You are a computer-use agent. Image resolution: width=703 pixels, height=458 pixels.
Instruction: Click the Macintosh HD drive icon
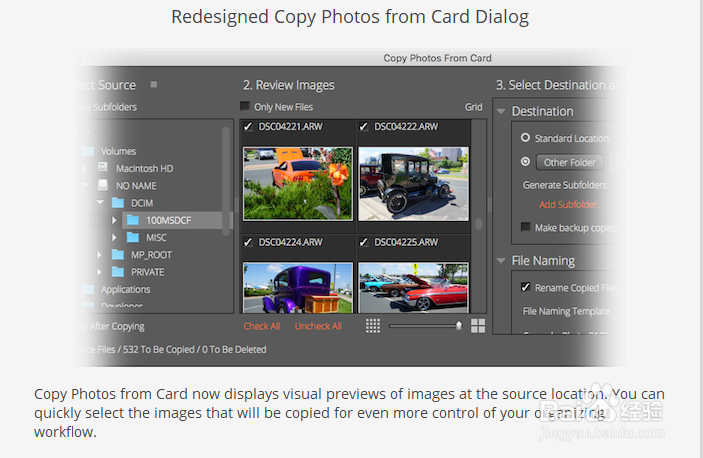click(103, 168)
